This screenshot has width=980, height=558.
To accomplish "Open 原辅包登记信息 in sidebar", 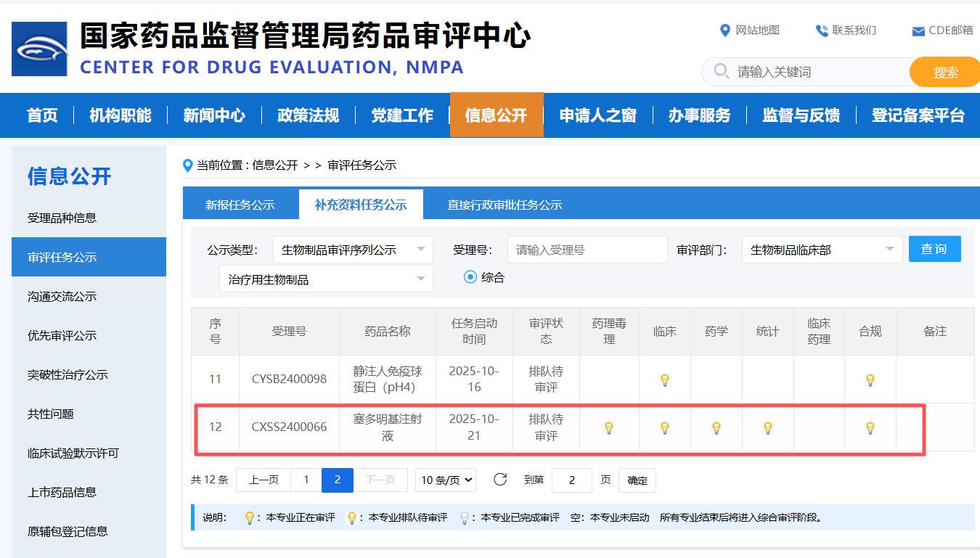I will 89,531.
